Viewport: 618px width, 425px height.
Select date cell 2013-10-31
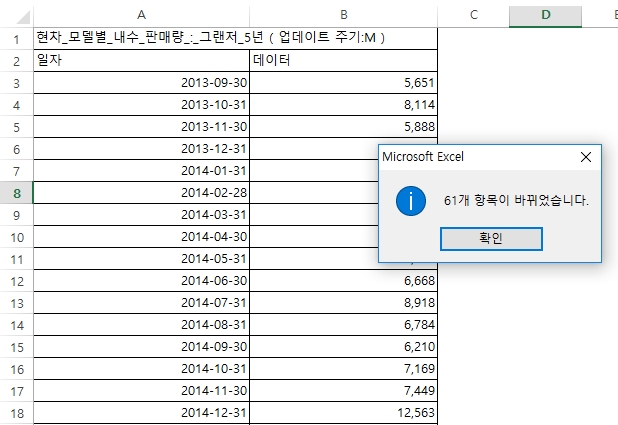pyautogui.click(x=141, y=105)
